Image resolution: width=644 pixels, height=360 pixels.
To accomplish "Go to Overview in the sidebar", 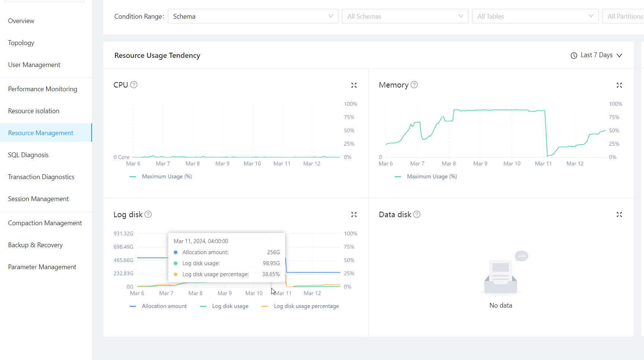I will 46,21.
